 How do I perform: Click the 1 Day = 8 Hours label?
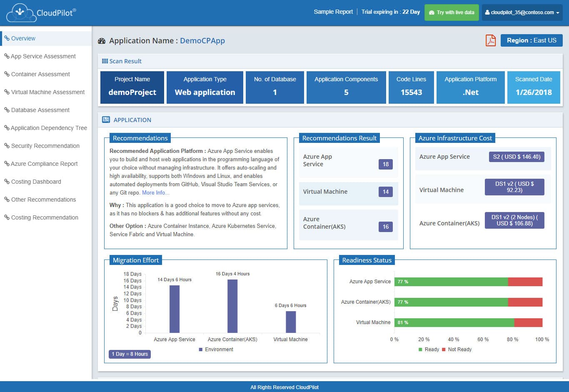tap(130, 354)
